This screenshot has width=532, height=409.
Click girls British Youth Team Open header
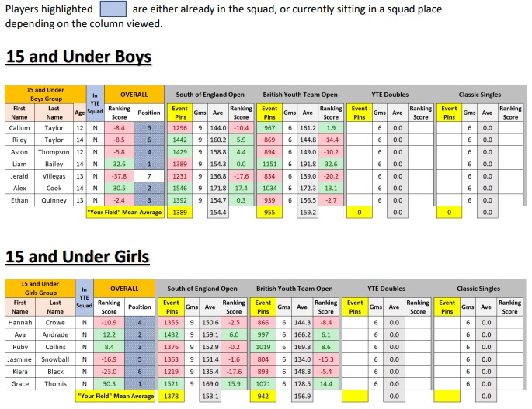click(x=294, y=289)
